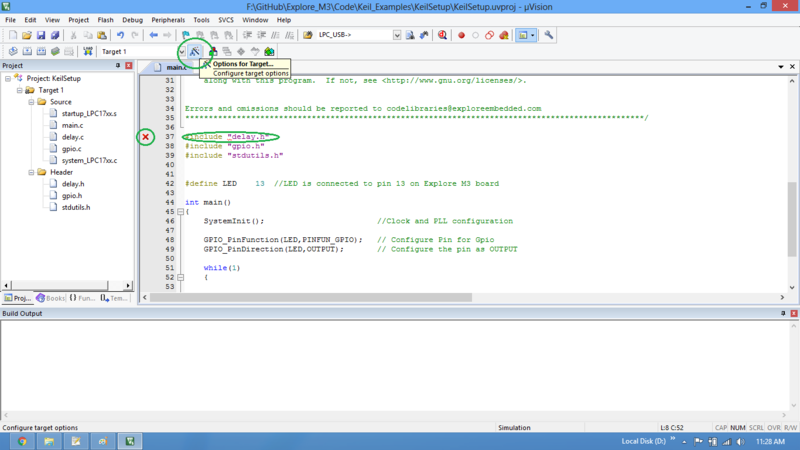Click the Find in Files icon
The height and width of the screenshot is (450, 800).
[308, 35]
